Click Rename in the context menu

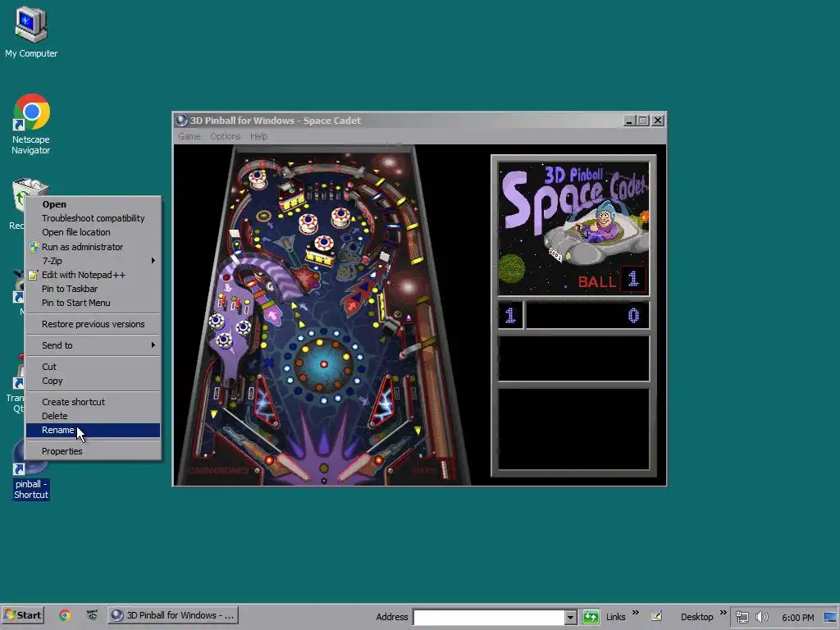[93, 430]
